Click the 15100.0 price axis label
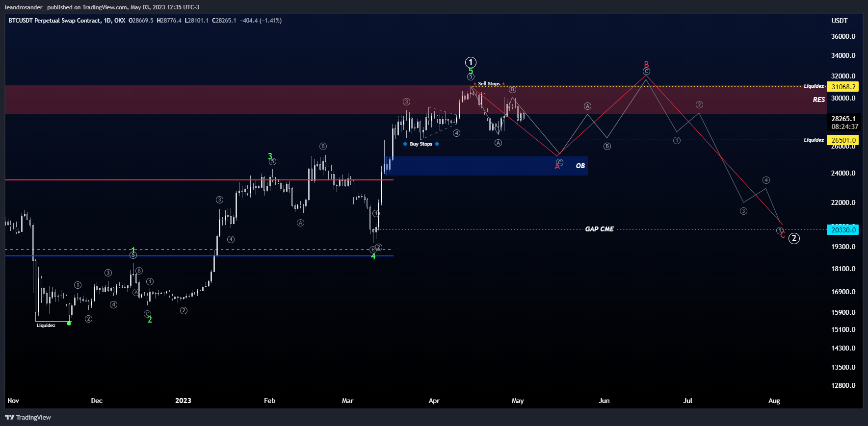868x426 pixels. (x=843, y=329)
